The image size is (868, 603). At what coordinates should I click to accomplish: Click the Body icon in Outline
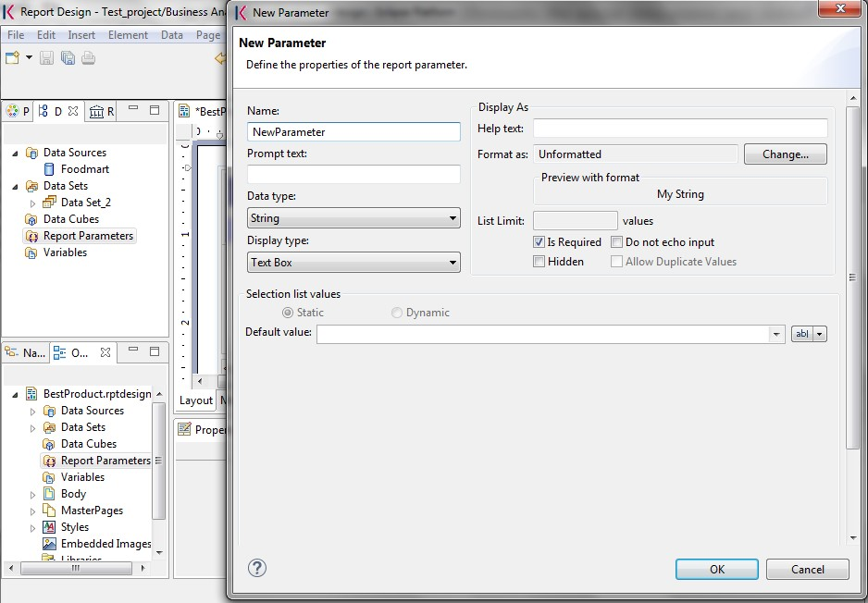point(49,494)
